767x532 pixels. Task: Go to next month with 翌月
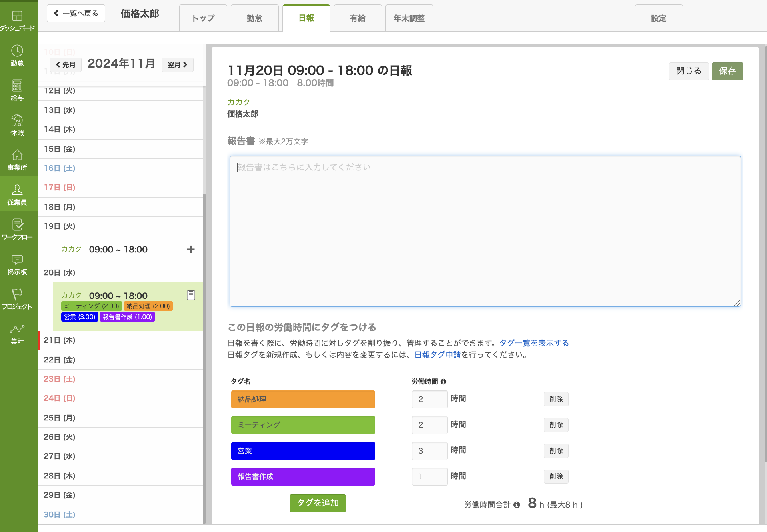(x=177, y=65)
